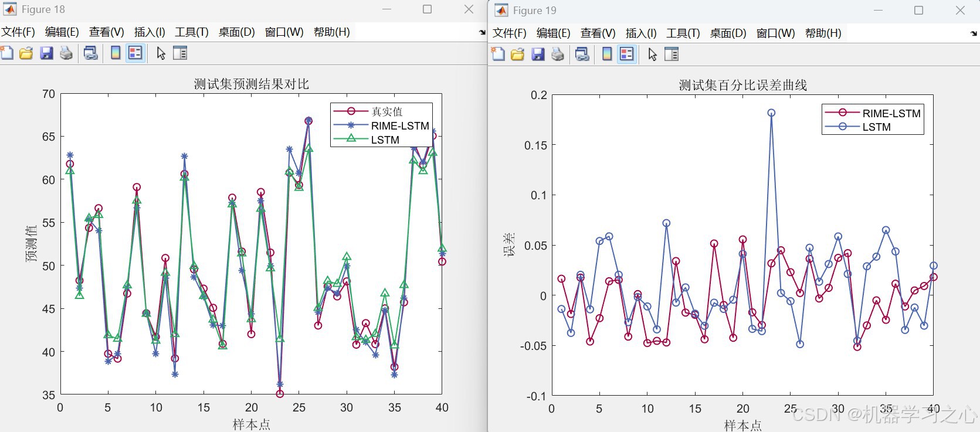The width and height of the screenshot is (980, 432).
Task: Open 窗口(W) menu in Figure 18
Action: point(284,32)
